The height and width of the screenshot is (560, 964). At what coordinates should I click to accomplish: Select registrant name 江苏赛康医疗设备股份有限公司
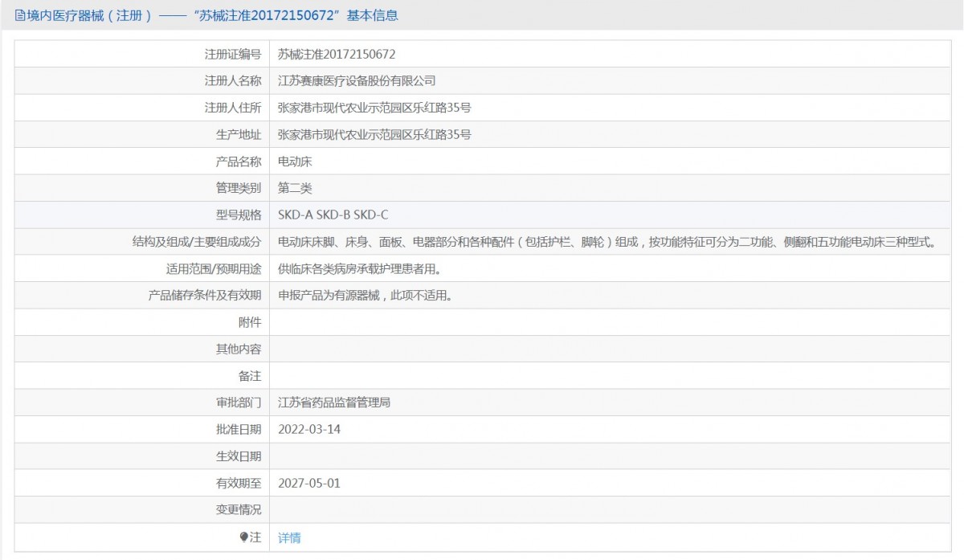tap(357, 81)
